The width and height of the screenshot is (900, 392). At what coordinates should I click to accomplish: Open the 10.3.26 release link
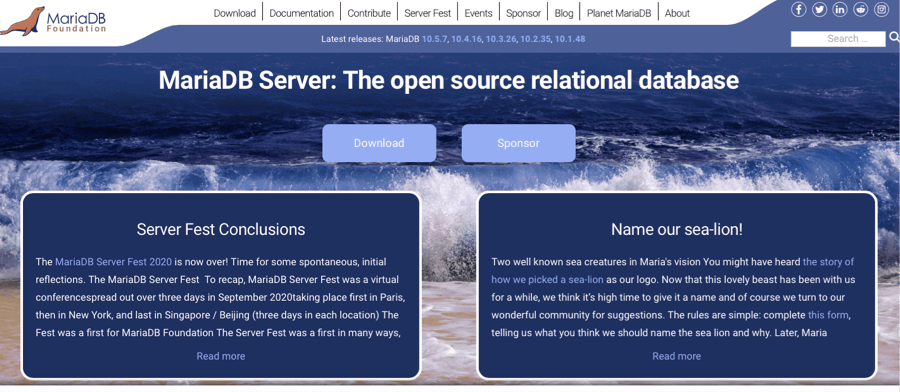click(x=501, y=39)
